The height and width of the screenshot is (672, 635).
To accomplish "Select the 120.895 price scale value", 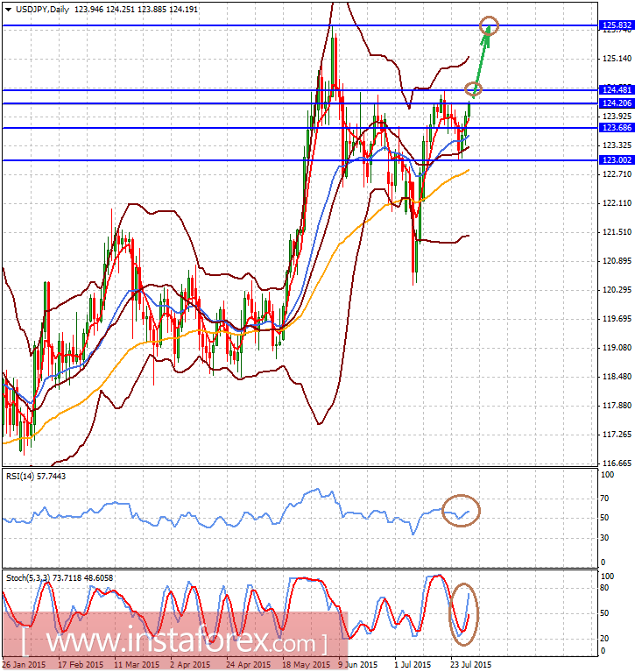I will click(x=617, y=261).
